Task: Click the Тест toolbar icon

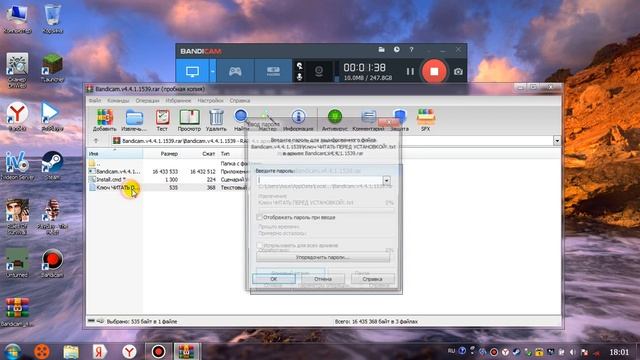Action: pos(162,120)
